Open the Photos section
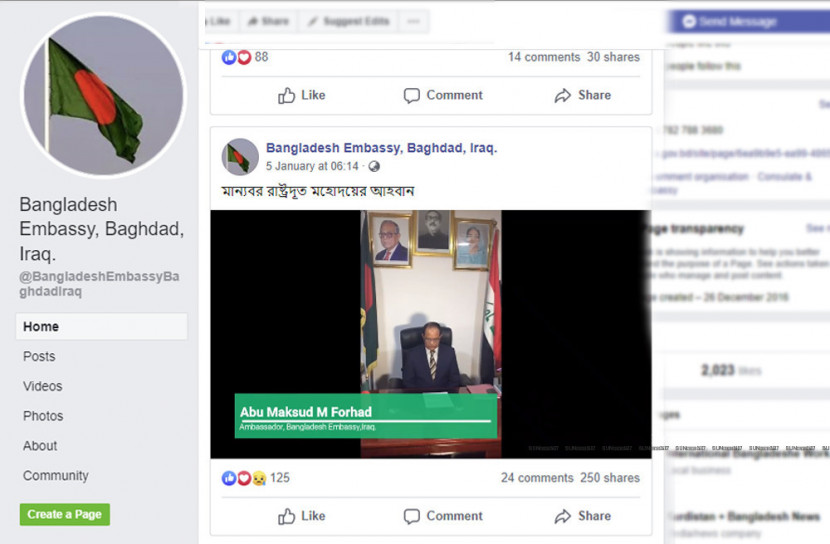 43,416
